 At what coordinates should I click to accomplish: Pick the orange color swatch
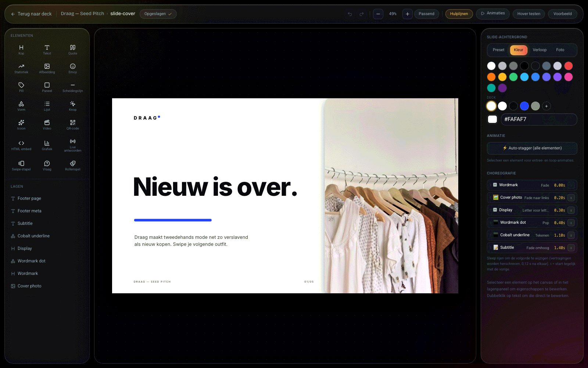click(491, 77)
